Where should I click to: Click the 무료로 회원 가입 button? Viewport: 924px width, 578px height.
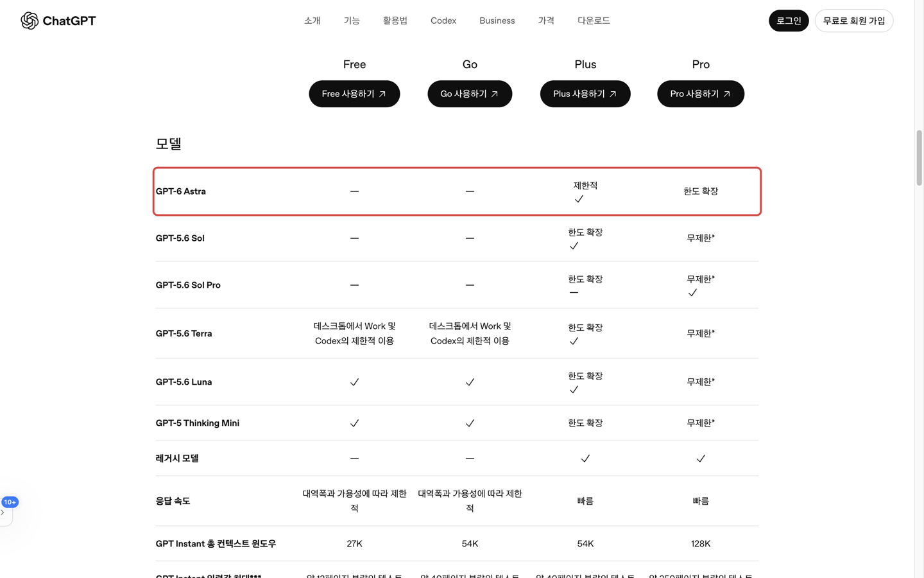click(854, 21)
